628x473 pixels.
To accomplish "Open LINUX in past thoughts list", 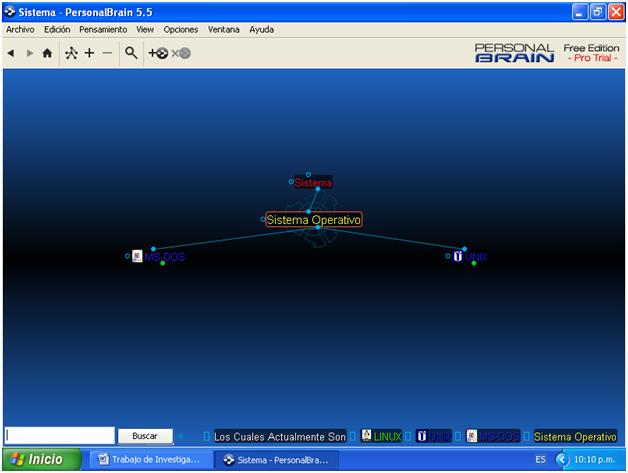I will click(x=387, y=437).
